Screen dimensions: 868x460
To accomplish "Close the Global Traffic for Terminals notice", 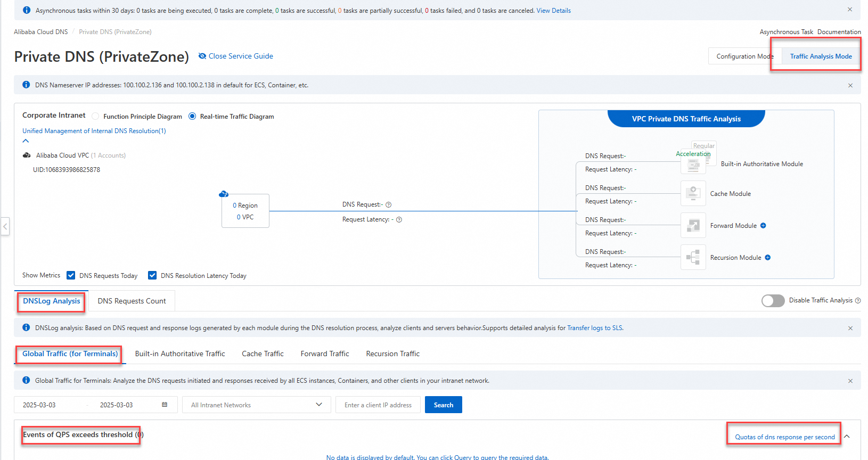I will [x=850, y=381].
